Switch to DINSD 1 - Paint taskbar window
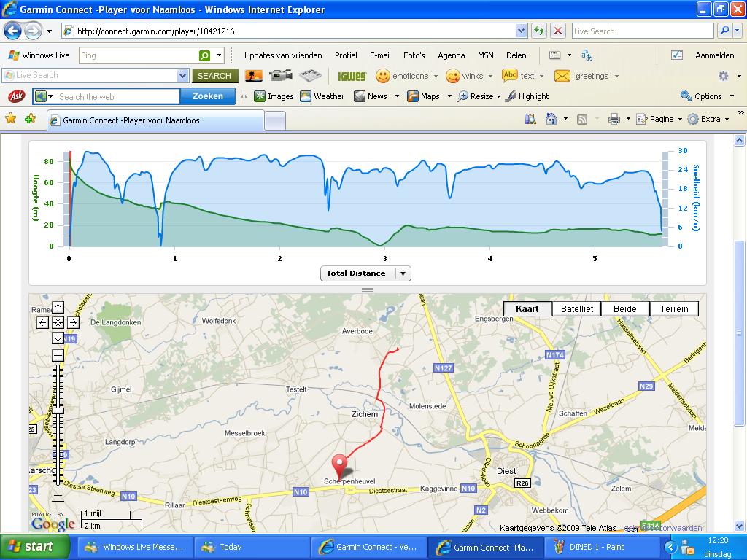The height and width of the screenshot is (560, 747). (602, 547)
